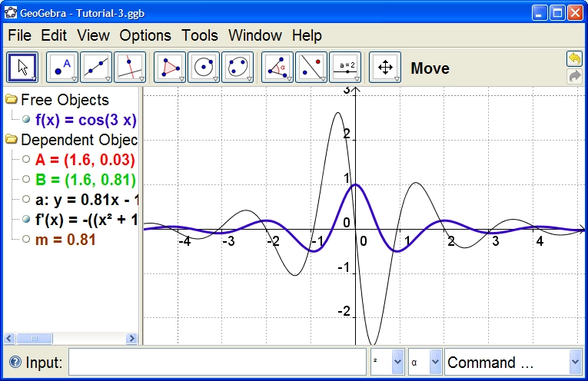Click the Free Objects label

pos(65,100)
